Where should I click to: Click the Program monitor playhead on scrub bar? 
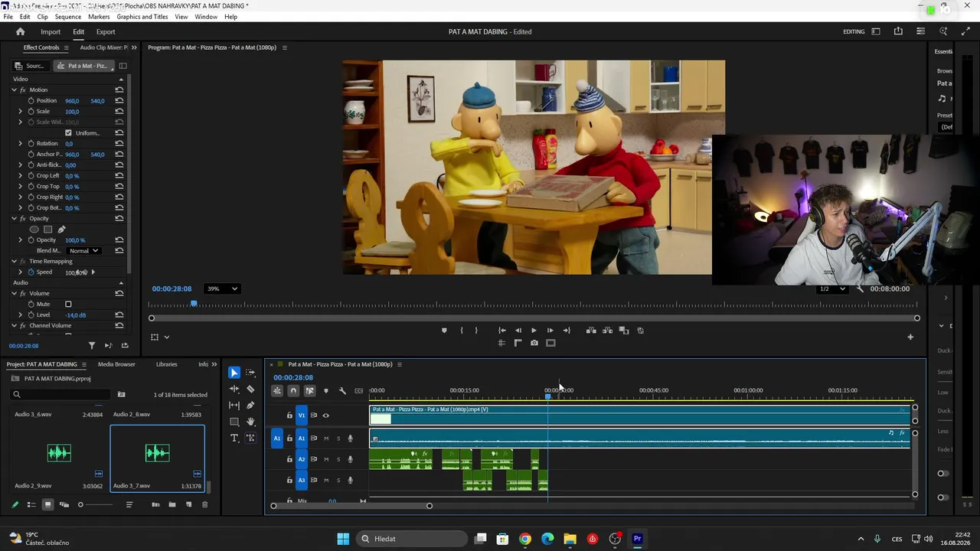pos(194,304)
